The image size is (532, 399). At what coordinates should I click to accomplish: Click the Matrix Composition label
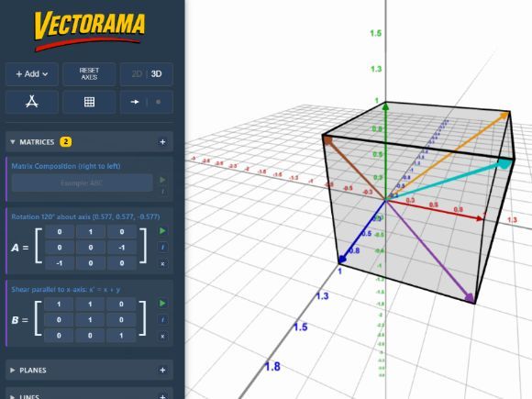(x=66, y=166)
